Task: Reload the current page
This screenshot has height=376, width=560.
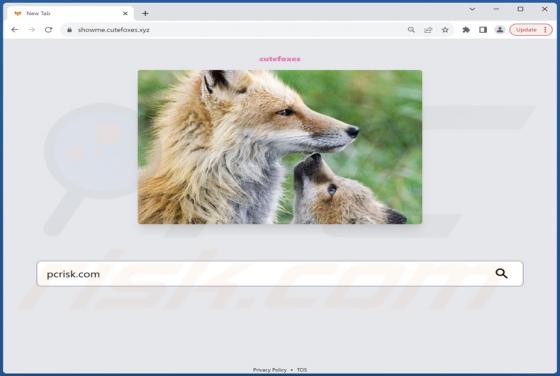Action: point(49,30)
